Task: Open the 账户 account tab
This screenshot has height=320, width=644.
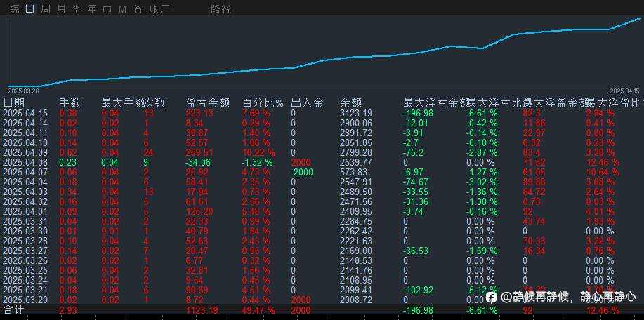Action: pos(159,9)
